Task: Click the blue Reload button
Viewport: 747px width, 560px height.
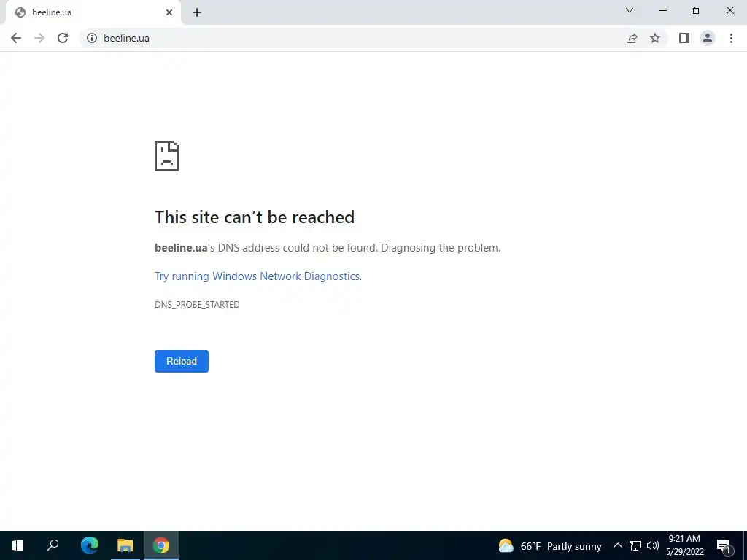Action: [182, 361]
